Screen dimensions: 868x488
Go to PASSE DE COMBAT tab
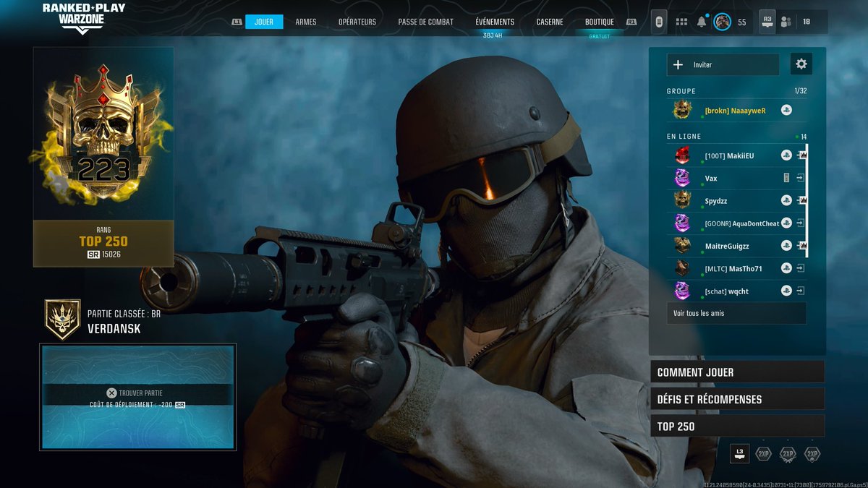pos(426,22)
